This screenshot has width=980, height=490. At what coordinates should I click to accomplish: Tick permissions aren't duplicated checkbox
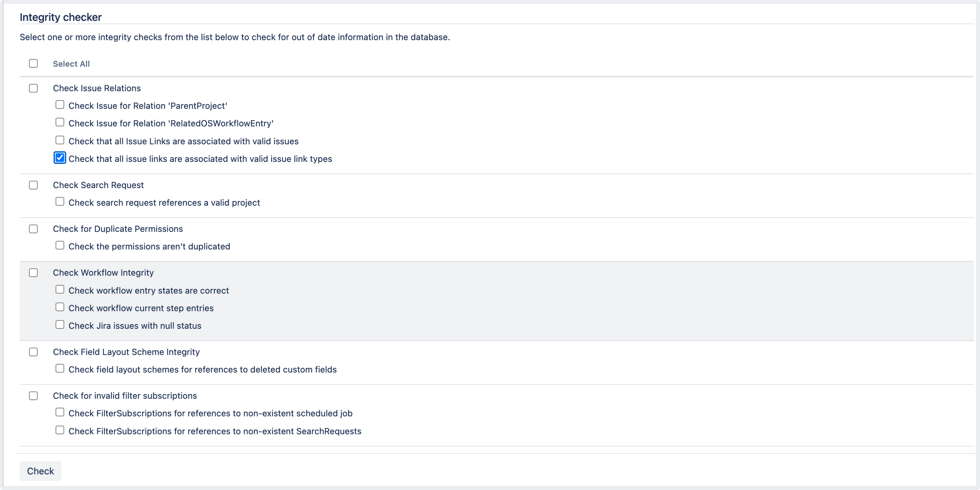click(60, 245)
